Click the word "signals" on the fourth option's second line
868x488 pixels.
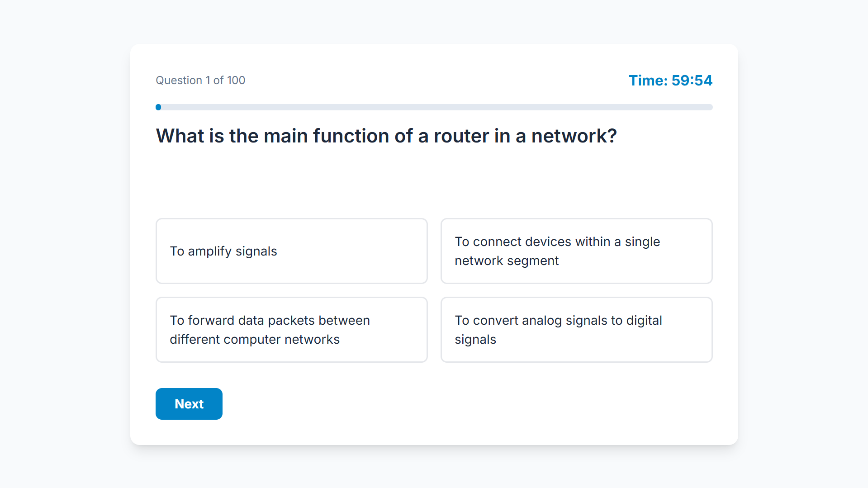tap(475, 340)
